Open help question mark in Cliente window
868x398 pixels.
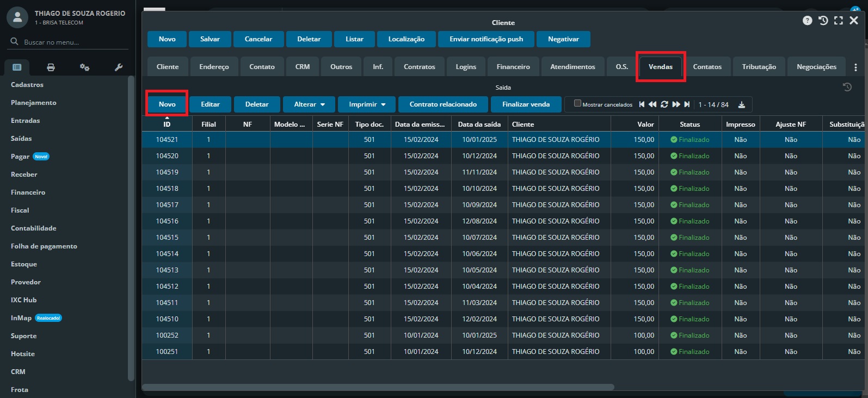click(x=807, y=21)
